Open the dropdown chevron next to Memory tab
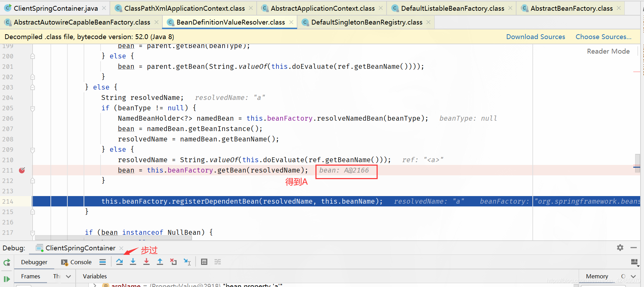This screenshot has height=287, width=644. [x=633, y=276]
